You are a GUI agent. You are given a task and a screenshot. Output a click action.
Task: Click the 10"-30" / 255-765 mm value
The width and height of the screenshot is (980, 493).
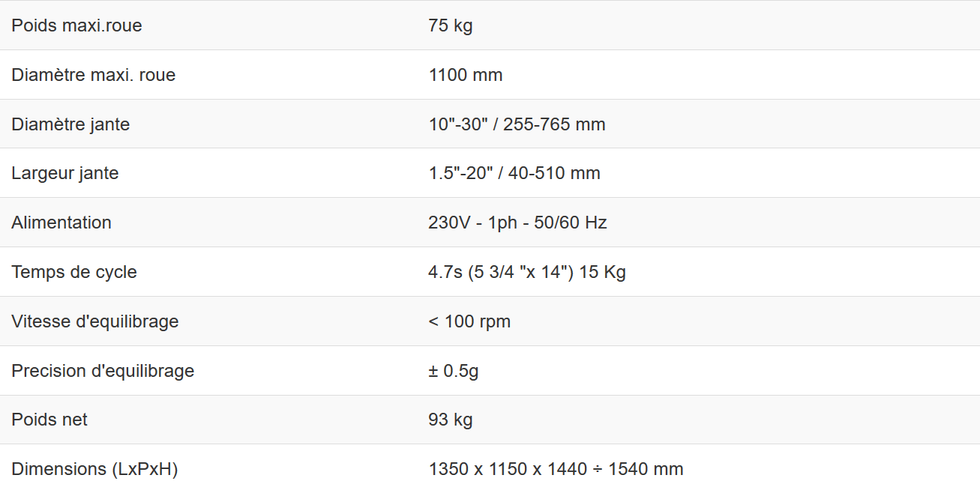click(x=517, y=124)
